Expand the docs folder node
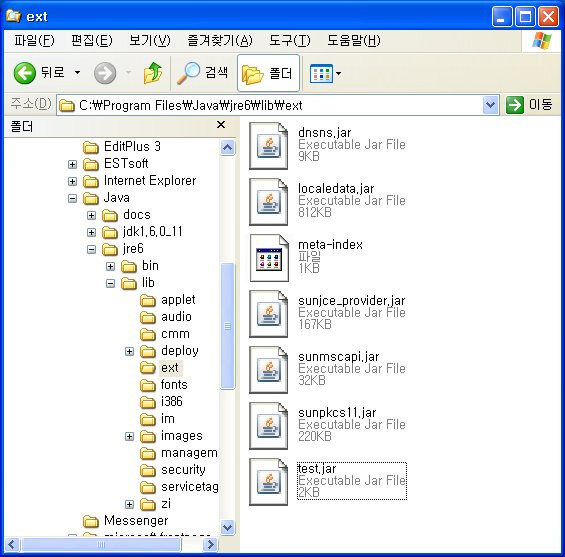The width and height of the screenshot is (565, 557). tap(92, 215)
